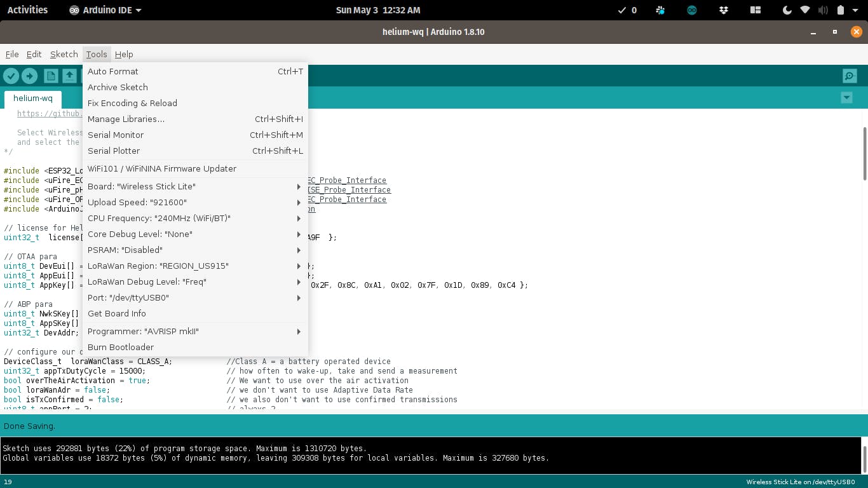Expand Programmer: "AVRISP mkII" submenu

click(195, 331)
